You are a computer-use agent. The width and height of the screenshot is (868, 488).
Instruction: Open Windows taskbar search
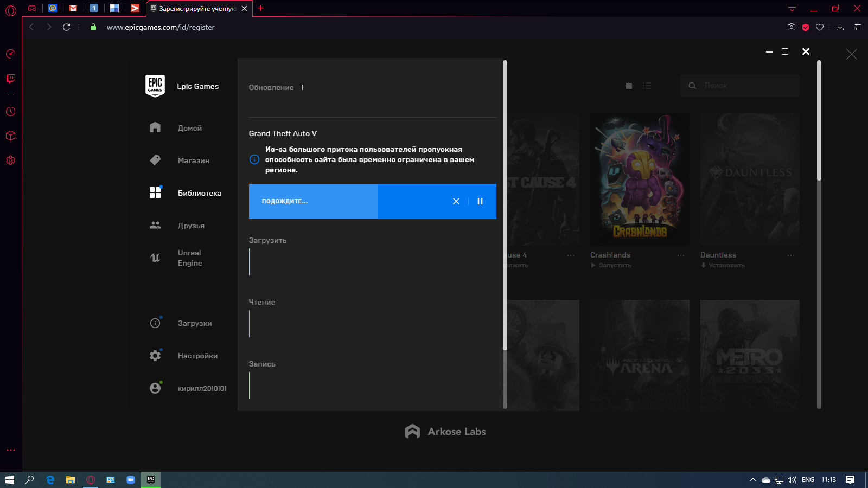coord(30,480)
